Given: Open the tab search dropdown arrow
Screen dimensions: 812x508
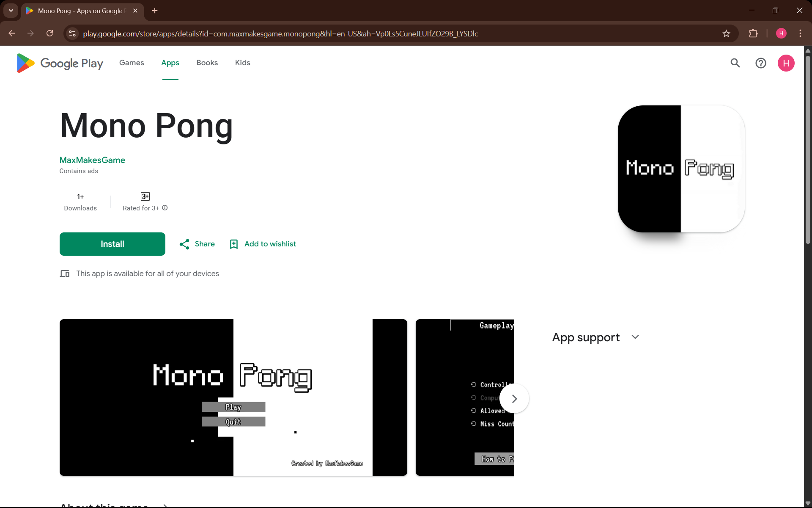Looking at the screenshot, I should [x=11, y=11].
